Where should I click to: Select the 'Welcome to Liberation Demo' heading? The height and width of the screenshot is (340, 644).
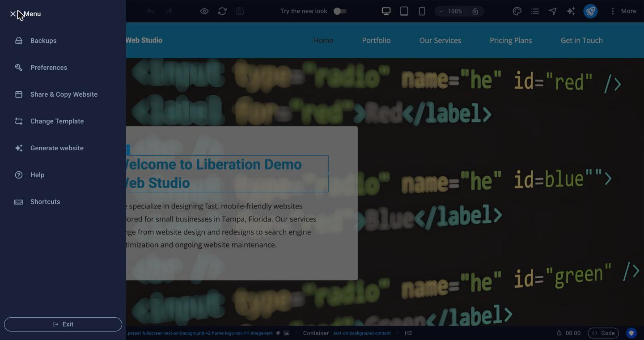click(227, 174)
